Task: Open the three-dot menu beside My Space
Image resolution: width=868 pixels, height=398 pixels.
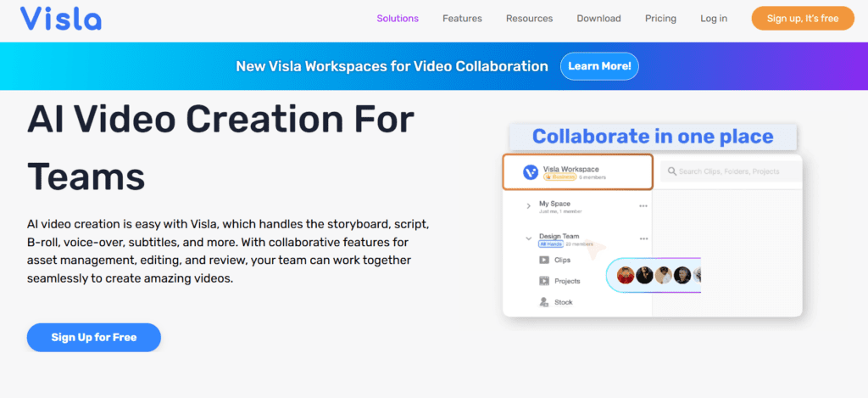Action: click(643, 205)
